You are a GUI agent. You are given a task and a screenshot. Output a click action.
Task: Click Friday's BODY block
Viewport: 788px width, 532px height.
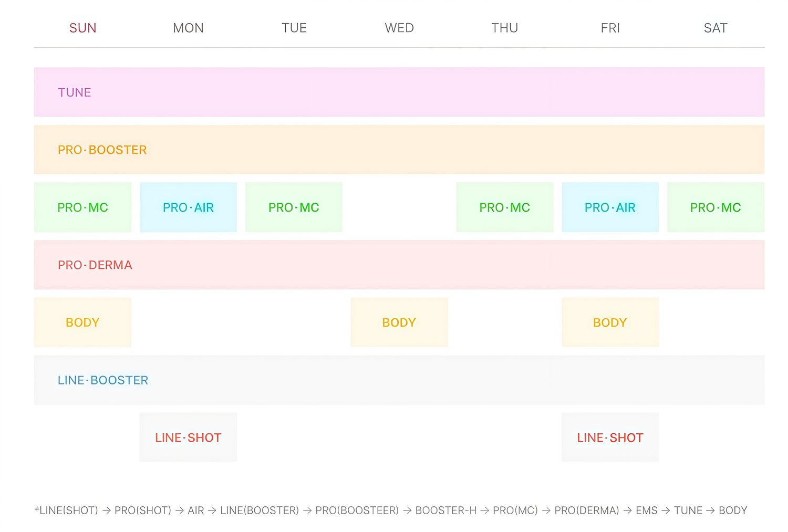coord(610,322)
